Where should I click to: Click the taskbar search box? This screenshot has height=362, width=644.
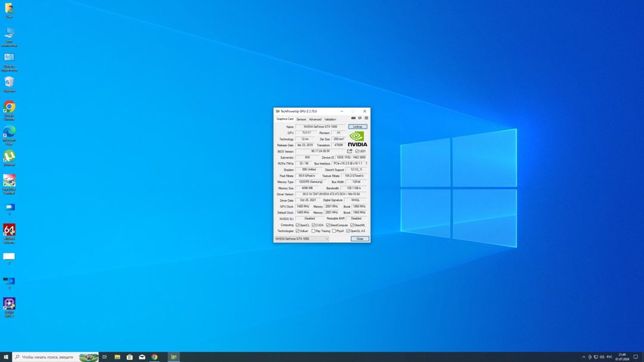55,357
